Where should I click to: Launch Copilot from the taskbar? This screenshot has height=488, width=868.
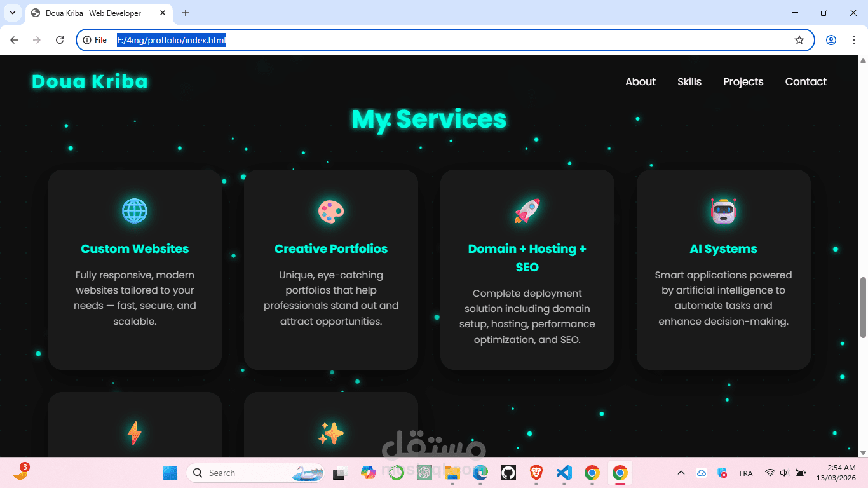tap(368, 473)
